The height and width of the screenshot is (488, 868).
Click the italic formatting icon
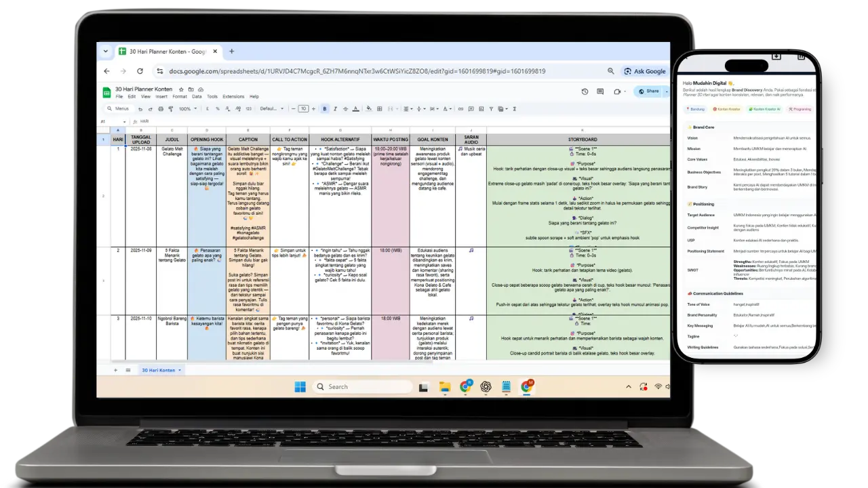(x=334, y=108)
